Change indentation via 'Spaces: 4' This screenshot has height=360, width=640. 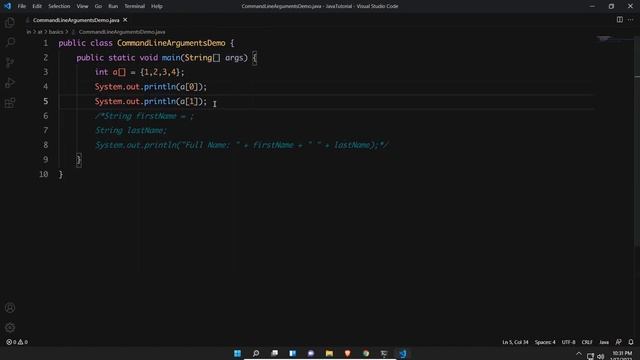click(x=545, y=342)
